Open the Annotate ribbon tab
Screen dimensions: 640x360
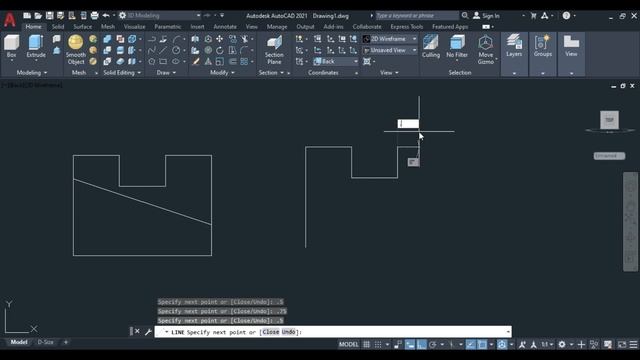click(x=225, y=27)
